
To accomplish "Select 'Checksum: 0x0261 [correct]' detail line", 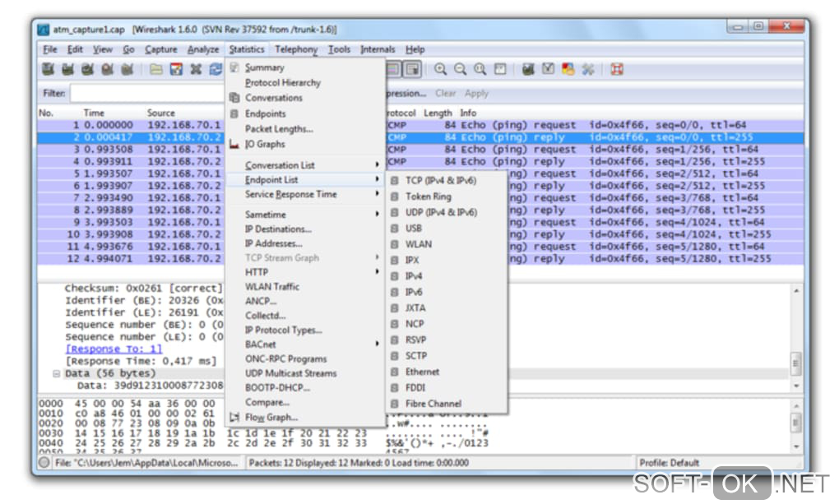I will click(143, 288).
